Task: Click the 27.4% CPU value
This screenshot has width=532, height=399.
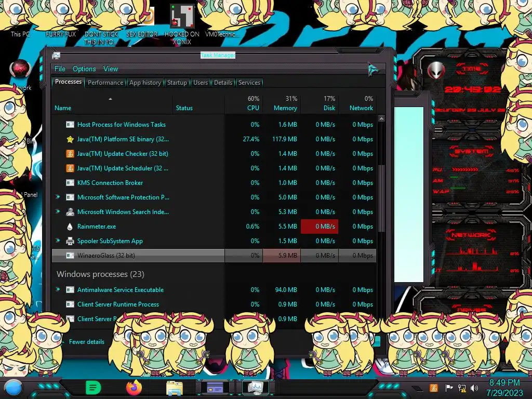Action: coord(251,139)
